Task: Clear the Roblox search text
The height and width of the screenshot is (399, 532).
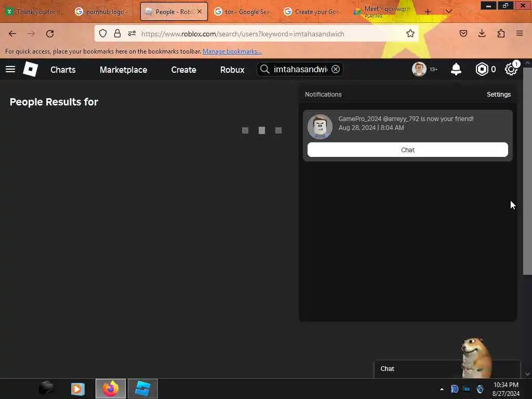Action: tap(336, 69)
